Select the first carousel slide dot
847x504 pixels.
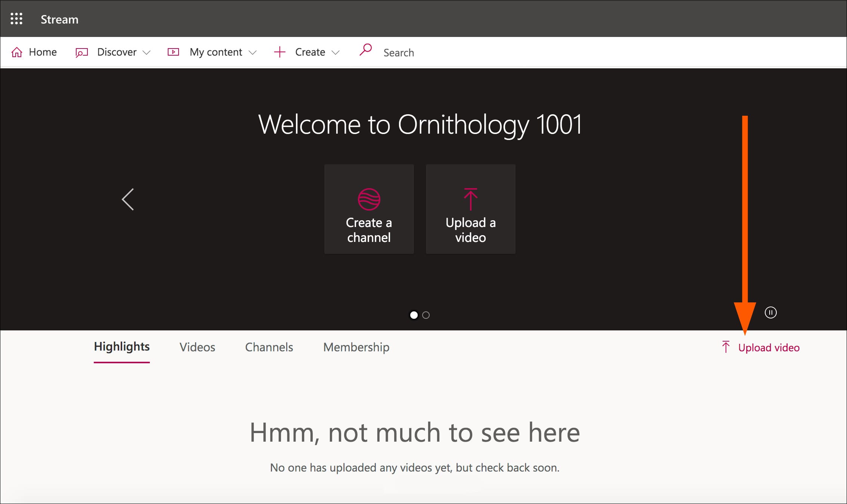414,315
